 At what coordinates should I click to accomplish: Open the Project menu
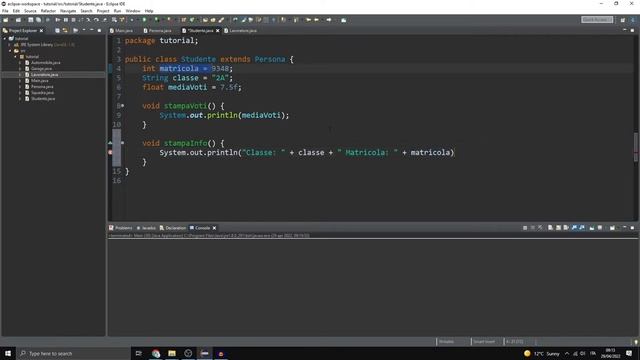click(x=103, y=11)
